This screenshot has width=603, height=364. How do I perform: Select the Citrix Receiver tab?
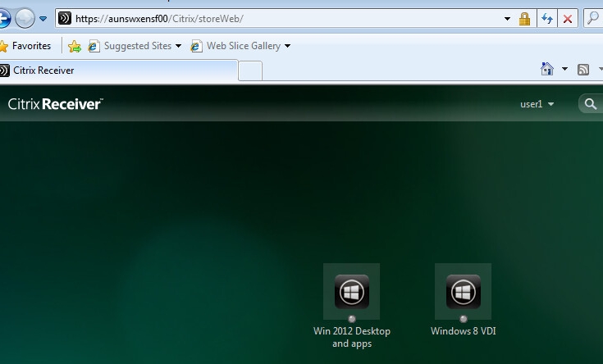coord(118,71)
